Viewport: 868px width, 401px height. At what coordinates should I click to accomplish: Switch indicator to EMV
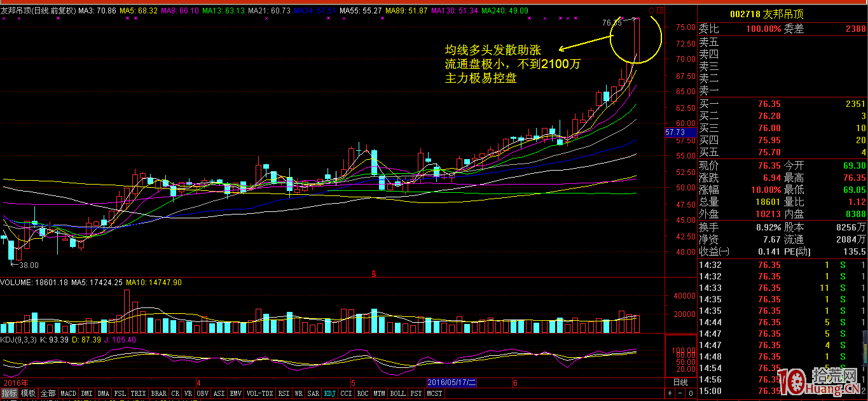pos(236,393)
